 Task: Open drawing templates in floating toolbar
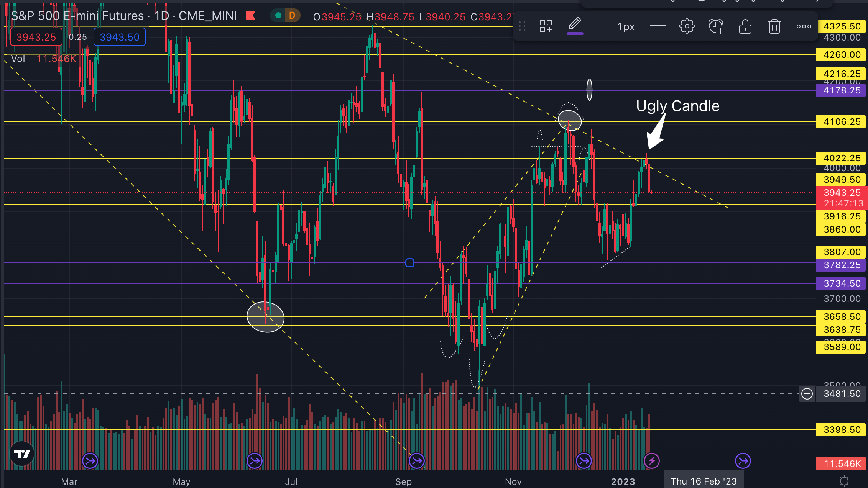tap(546, 26)
